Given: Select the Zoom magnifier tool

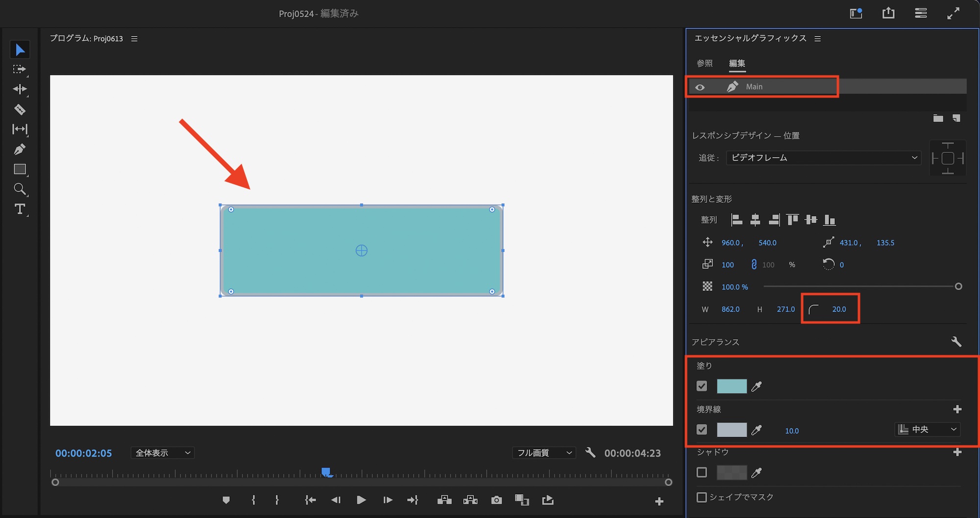Looking at the screenshot, I should (20, 189).
